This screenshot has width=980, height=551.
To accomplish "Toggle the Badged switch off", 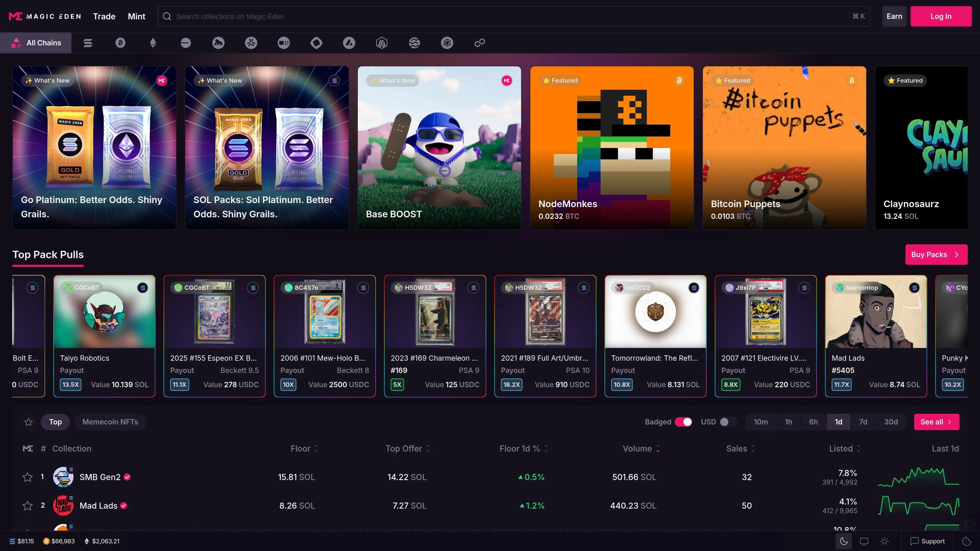I will pos(683,422).
